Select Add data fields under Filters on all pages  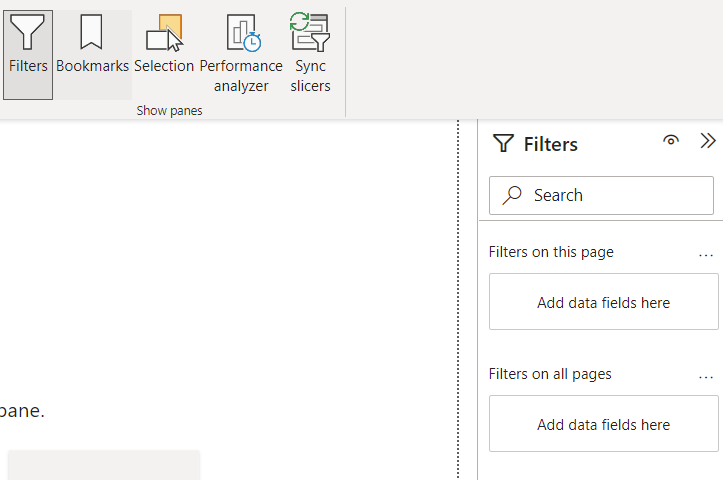pyautogui.click(x=604, y=423)
